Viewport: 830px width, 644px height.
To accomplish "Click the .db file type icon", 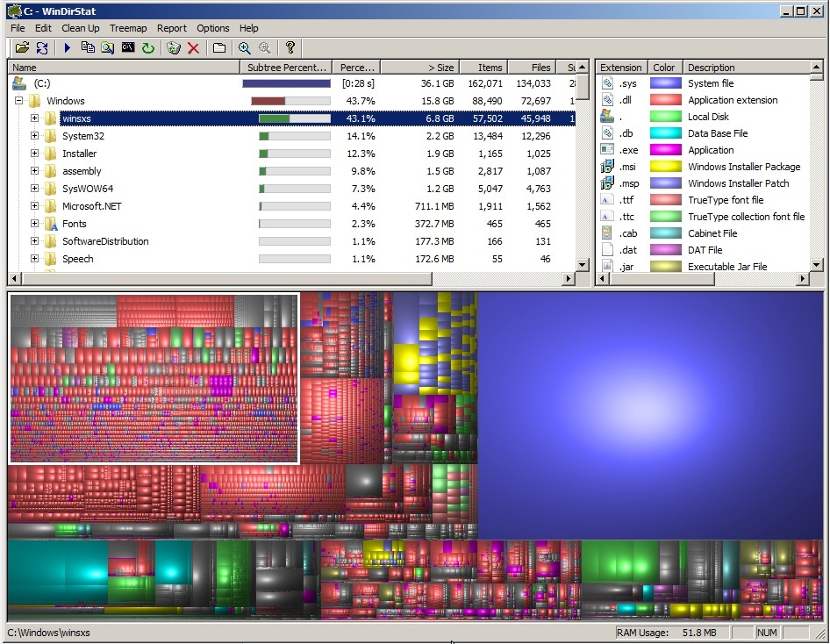I will click(607, 133).
